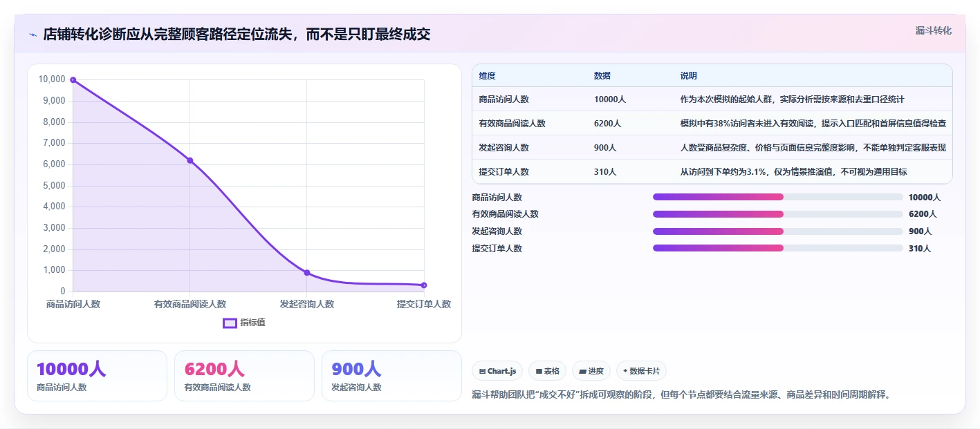Click the 指标值 legend label
The image size is (980, 429).
click(x=252, y=323)
